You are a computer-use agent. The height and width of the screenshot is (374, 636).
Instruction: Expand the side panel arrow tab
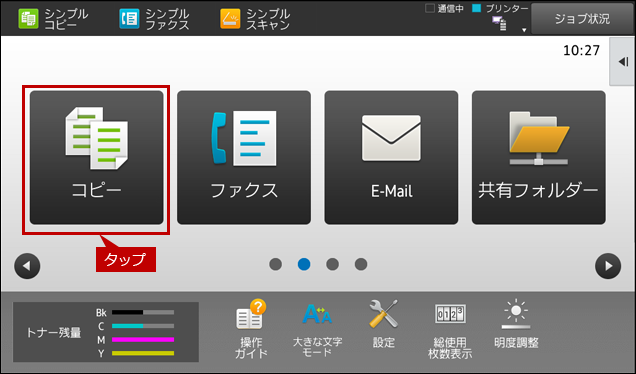623,62
